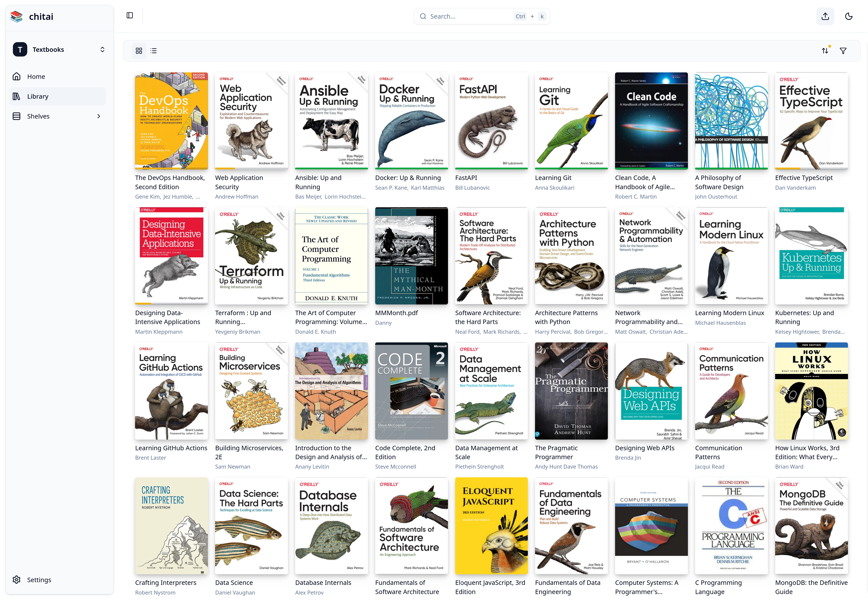The height and width of the screenshot is (600, 868).
Task: Open The Pragmatic Programmer cover
Action: [x=571, y=390]
